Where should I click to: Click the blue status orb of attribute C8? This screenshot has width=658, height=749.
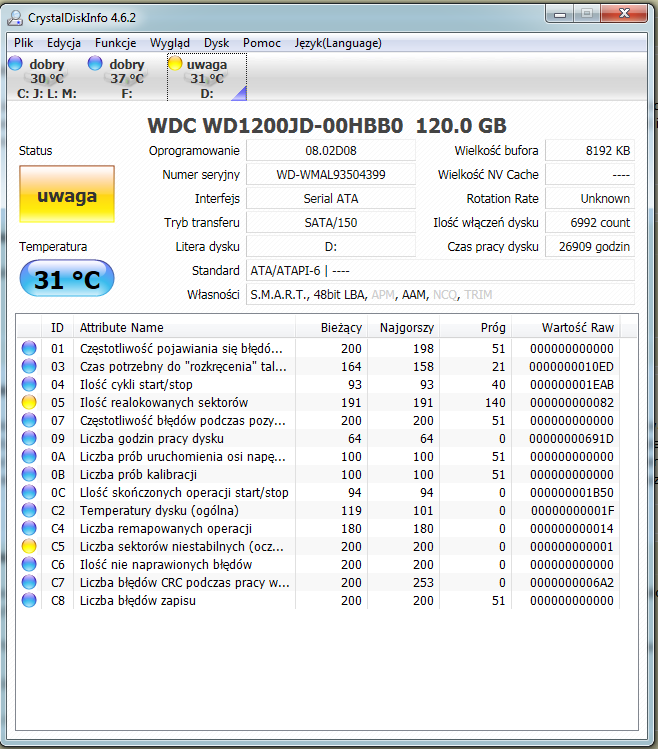coord(29,600)
